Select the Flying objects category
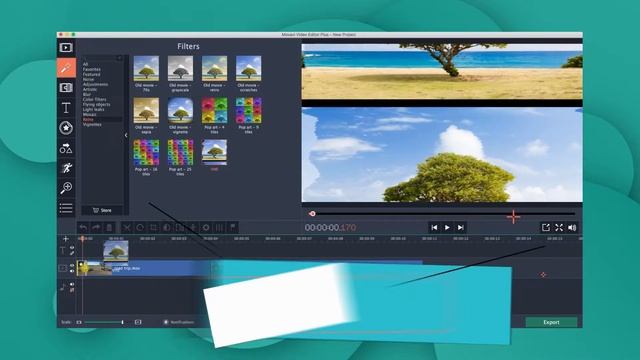 [x=96, y=104]
